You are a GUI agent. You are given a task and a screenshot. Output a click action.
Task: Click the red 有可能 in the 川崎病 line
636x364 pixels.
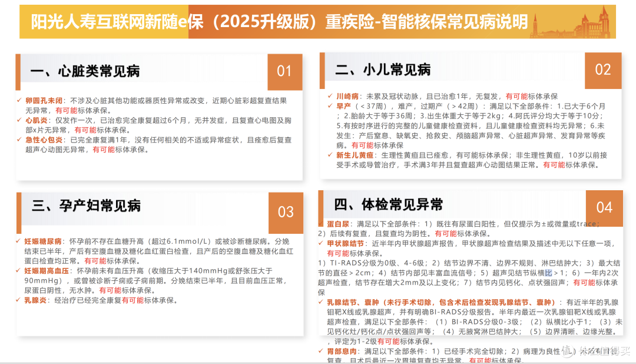click(516, 97)
